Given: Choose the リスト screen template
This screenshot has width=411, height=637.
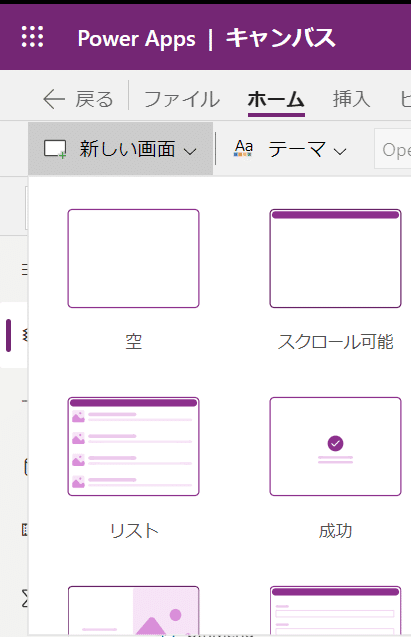Looking at the screenshot, I should coord(134,446).
